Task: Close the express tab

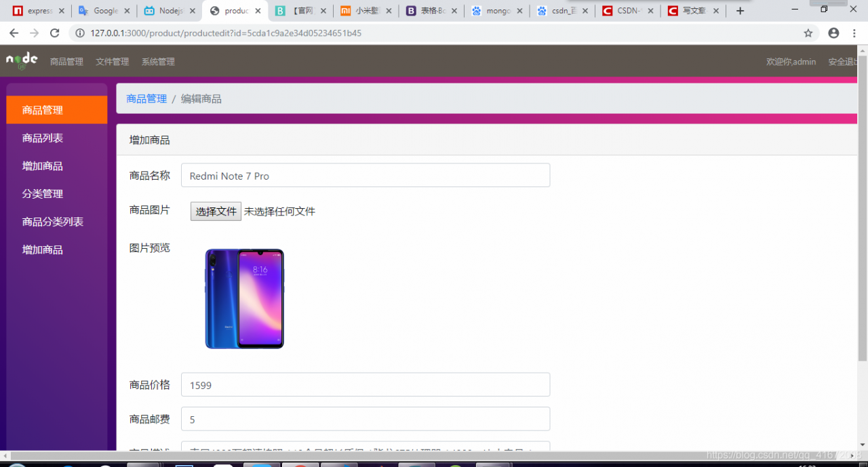Action: 62,11
